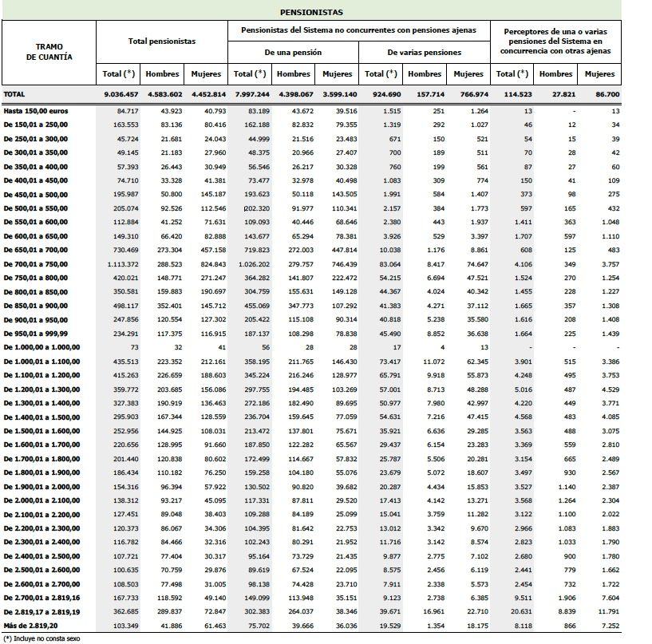Screen dimensions: 652x644
Task: Click the De varias pensiones subheader
Action: [x=424, y=52]
